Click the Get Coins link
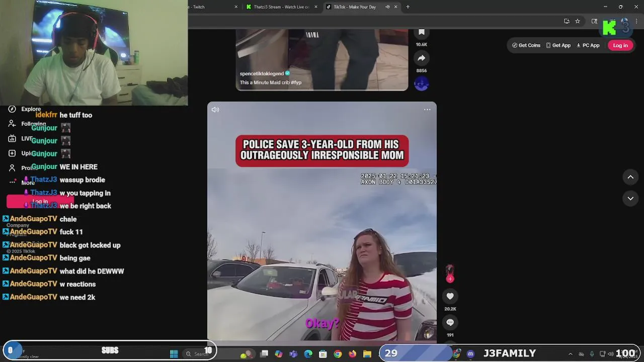 526,45
